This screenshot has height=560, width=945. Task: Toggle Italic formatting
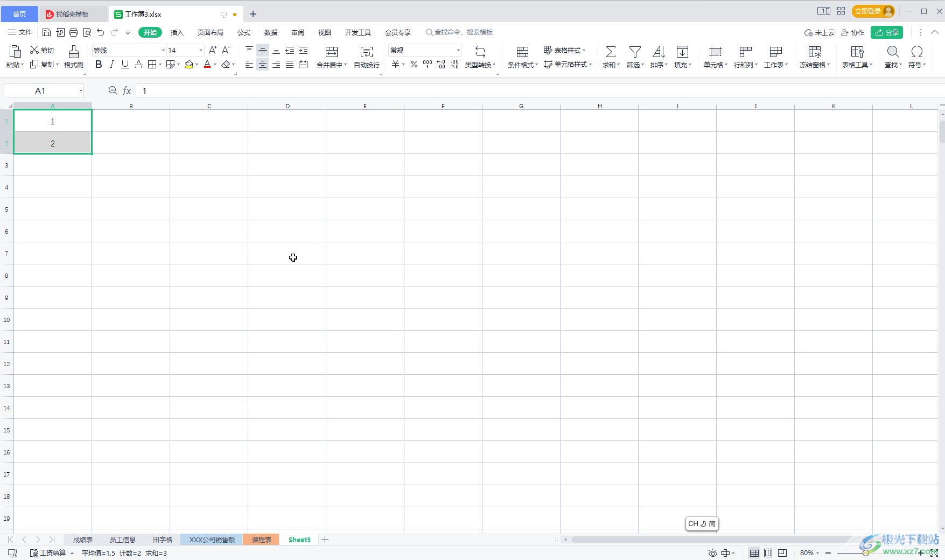pyautogui.click(x=111, y=64)
